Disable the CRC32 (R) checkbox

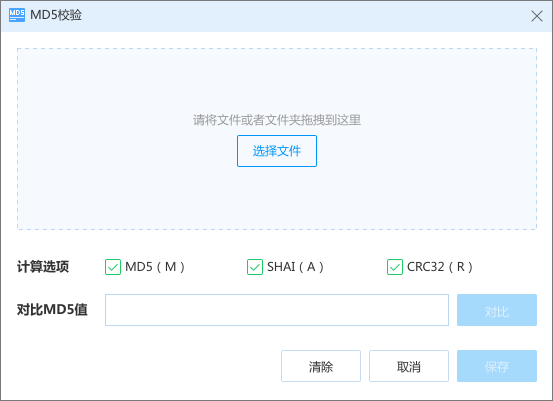395,267
